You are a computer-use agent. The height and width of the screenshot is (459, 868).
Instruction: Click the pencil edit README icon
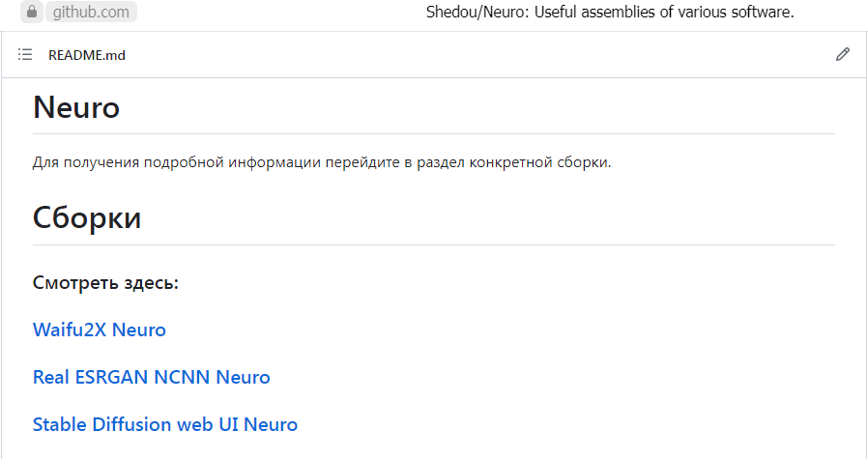pyautogui.click(x=843, y=55)
